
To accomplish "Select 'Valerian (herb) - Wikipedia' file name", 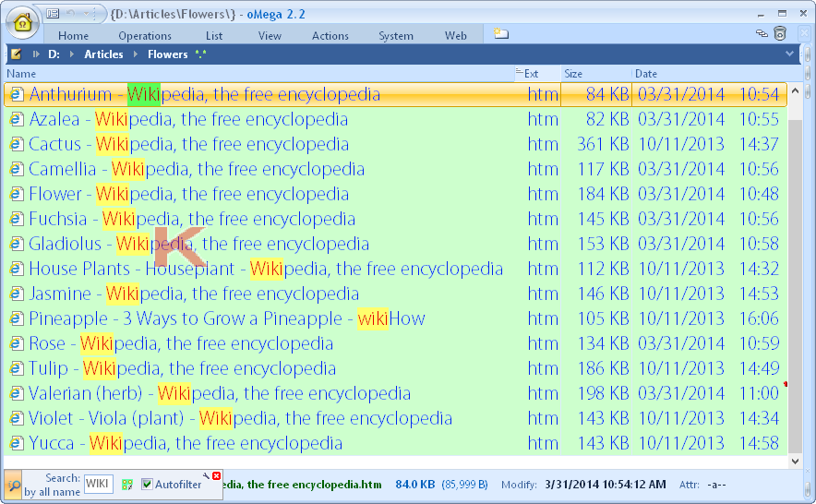I will (220, 393).
